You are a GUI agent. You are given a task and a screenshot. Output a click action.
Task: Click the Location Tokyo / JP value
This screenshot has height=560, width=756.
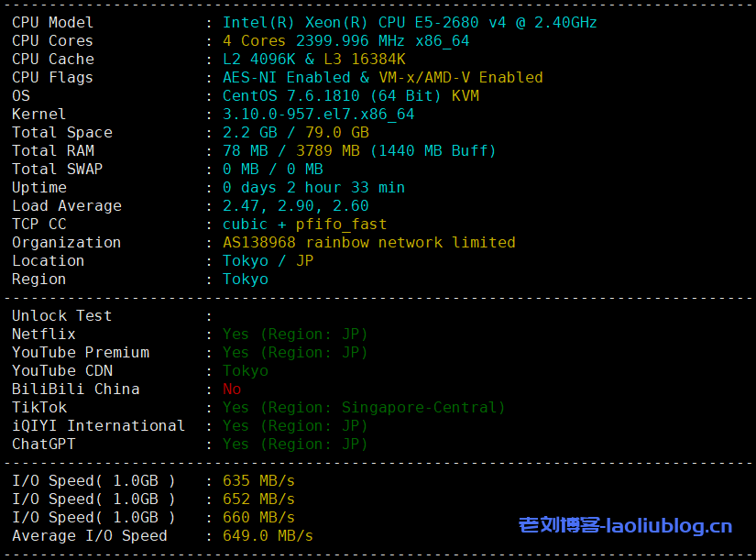(268, 260)
